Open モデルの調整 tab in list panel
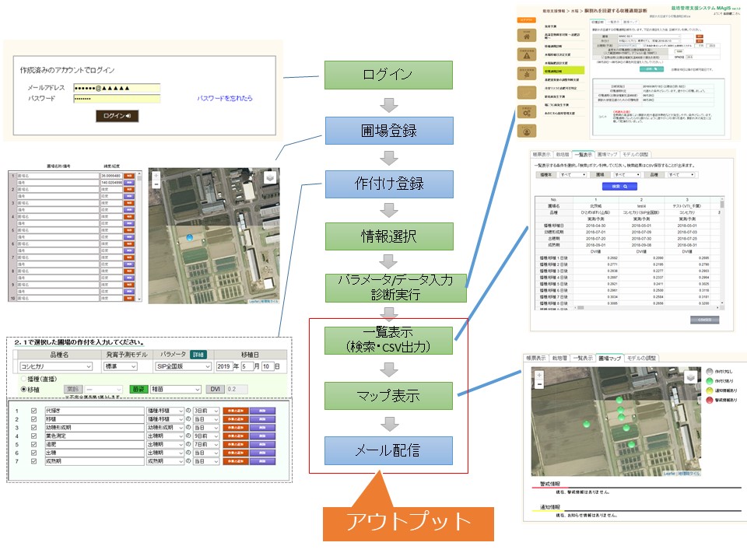The height and width of the screenshot is (560, 747). (636, 154)
